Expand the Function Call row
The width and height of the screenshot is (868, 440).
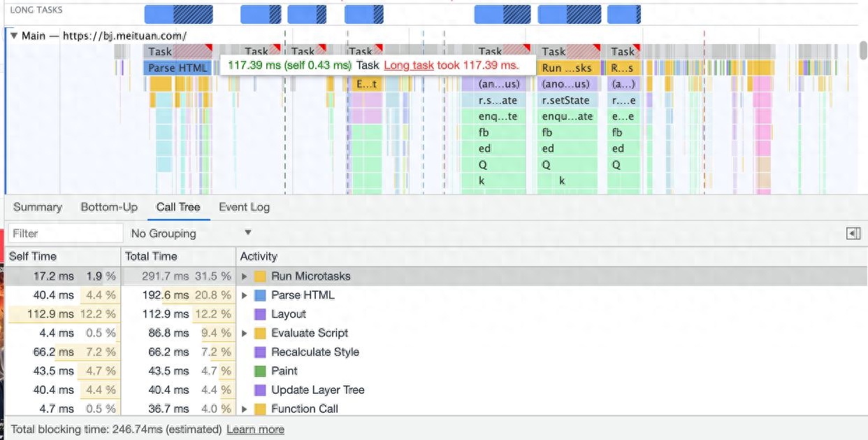point(245,409)
